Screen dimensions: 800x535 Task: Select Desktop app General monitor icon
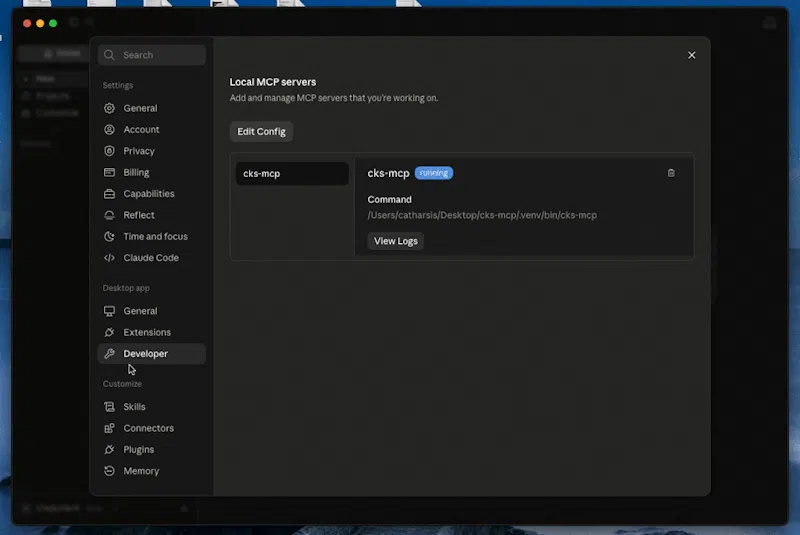point(109,311)
